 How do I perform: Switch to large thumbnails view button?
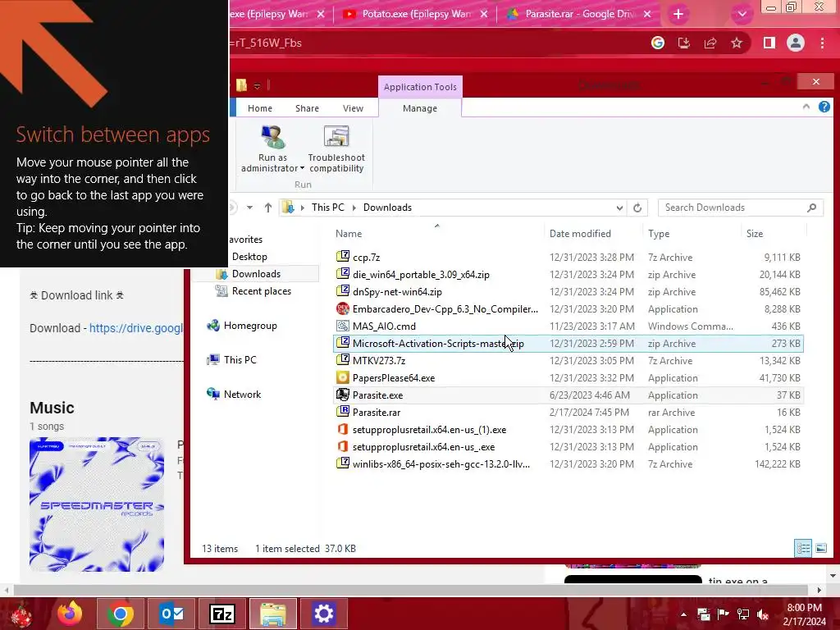(820, 548)
